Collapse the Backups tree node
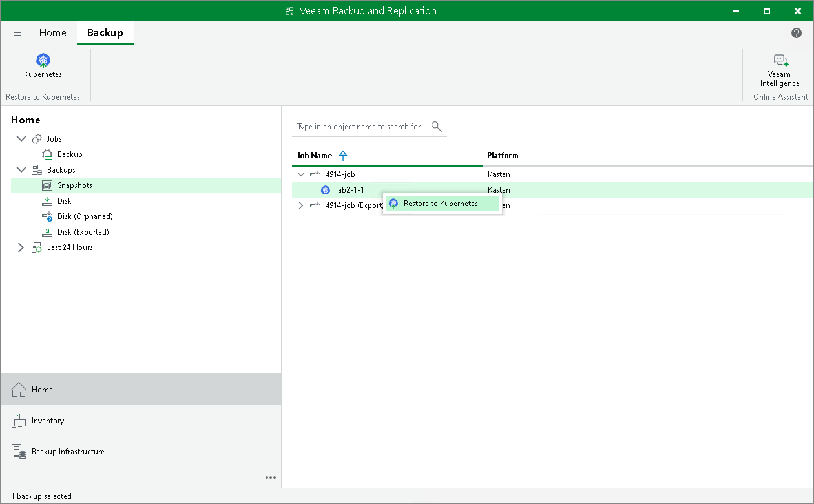 (21, 170)
